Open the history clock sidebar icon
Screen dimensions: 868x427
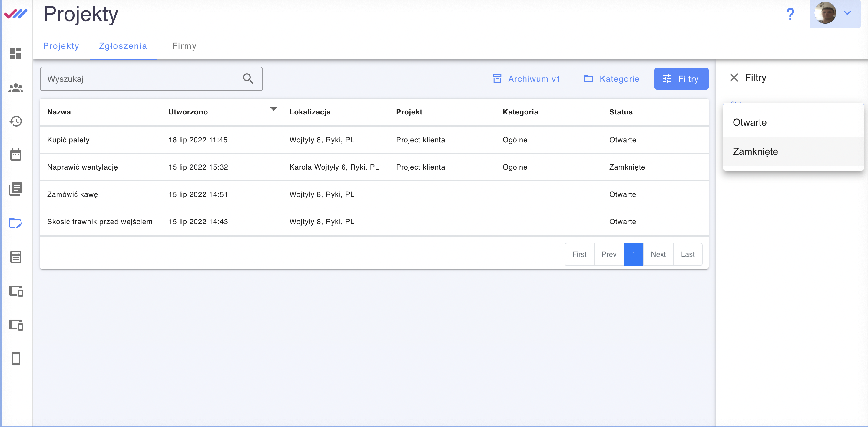[16, 121]
